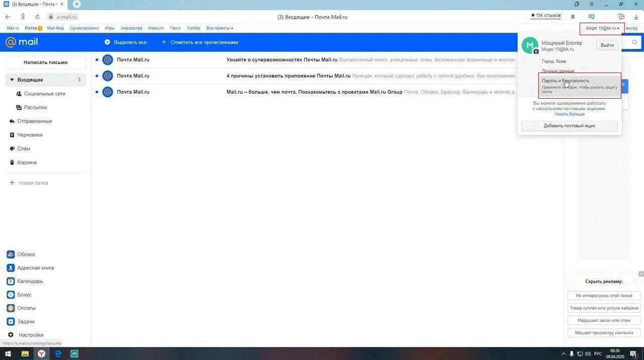Select sender avatar of больше, чем почта email
The height and width of the screenshot is (360, 644).
107,92
